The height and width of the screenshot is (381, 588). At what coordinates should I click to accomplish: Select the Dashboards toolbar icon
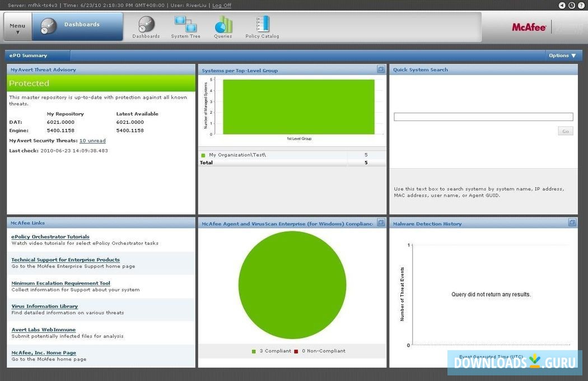coord(146,25)
